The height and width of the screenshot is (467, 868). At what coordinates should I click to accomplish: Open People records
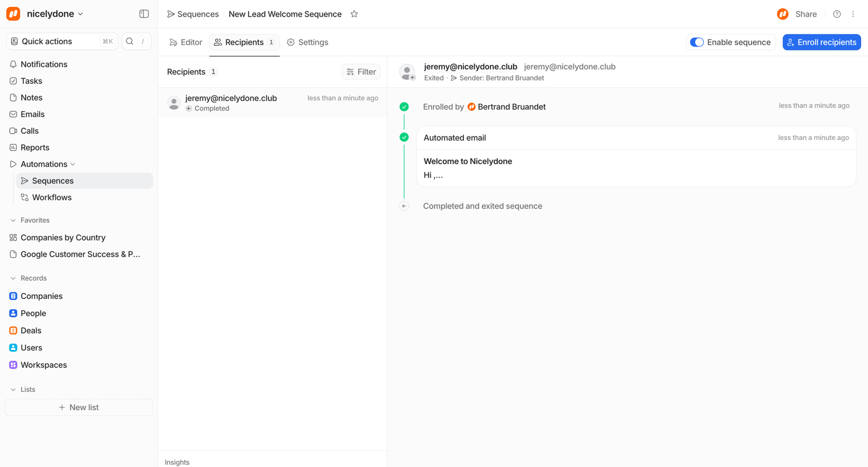click(79, 313)
